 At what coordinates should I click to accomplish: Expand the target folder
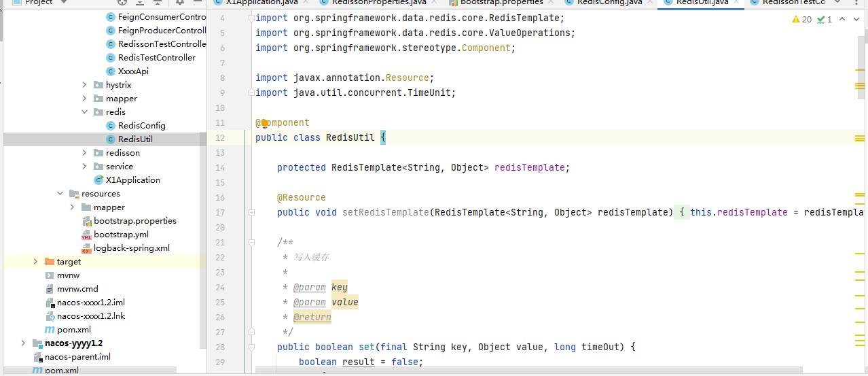pyautogui.click(x=35, y=262)
